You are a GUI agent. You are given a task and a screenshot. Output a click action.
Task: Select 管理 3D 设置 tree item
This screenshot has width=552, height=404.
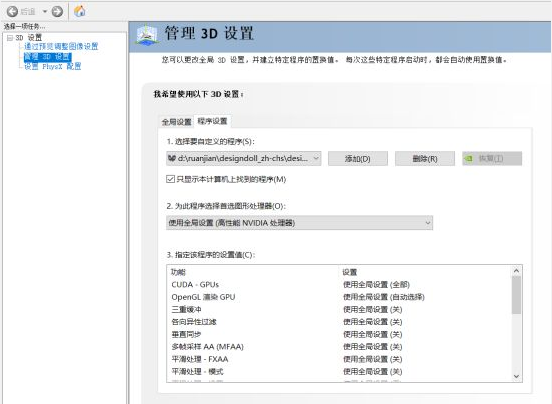(48, 57)
